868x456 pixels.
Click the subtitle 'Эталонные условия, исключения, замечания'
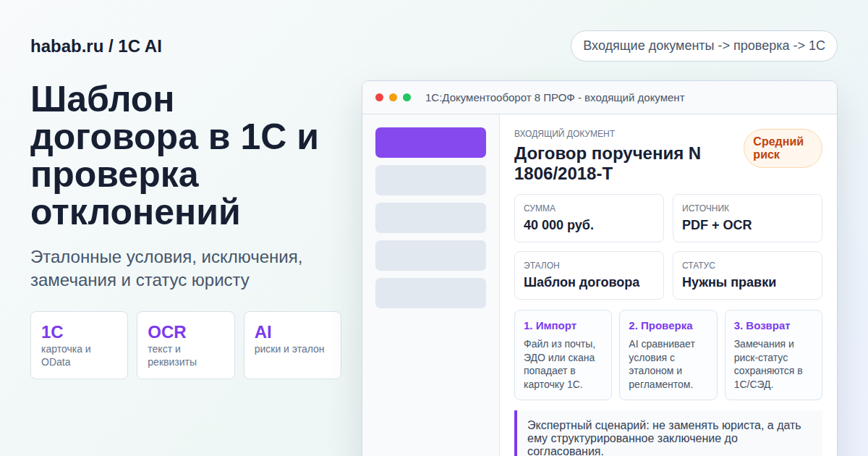pyautogui.click(x=166, y=269)
